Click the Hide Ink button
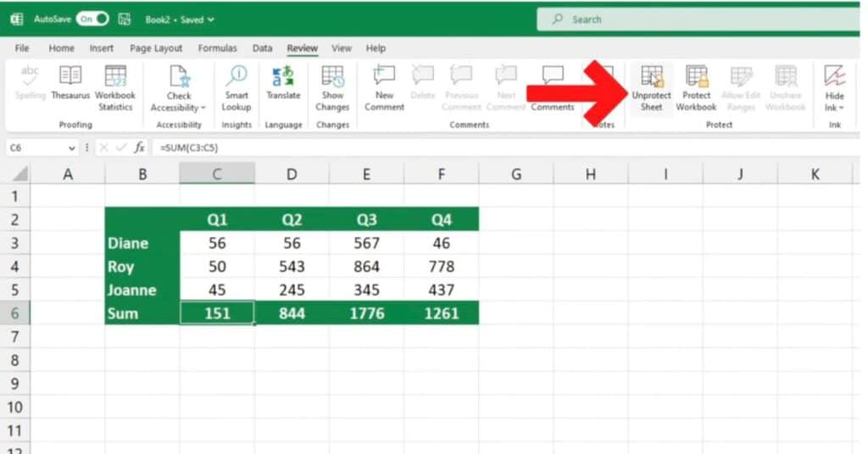 834,87
